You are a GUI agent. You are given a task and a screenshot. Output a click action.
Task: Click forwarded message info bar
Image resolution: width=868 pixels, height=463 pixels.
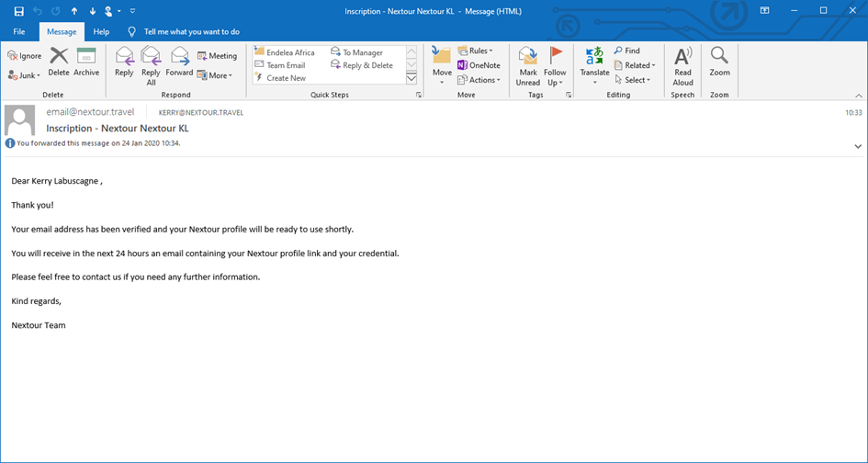click(93, 143)
